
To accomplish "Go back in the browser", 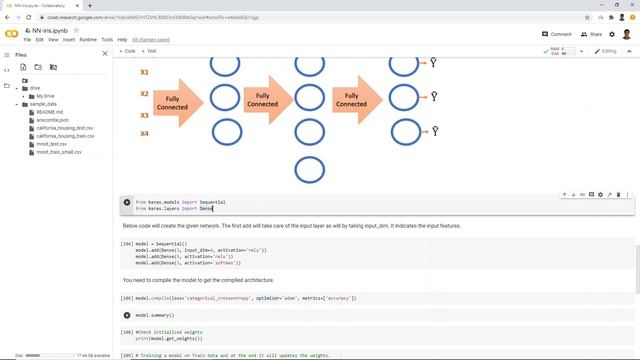I will coord(7,17).
